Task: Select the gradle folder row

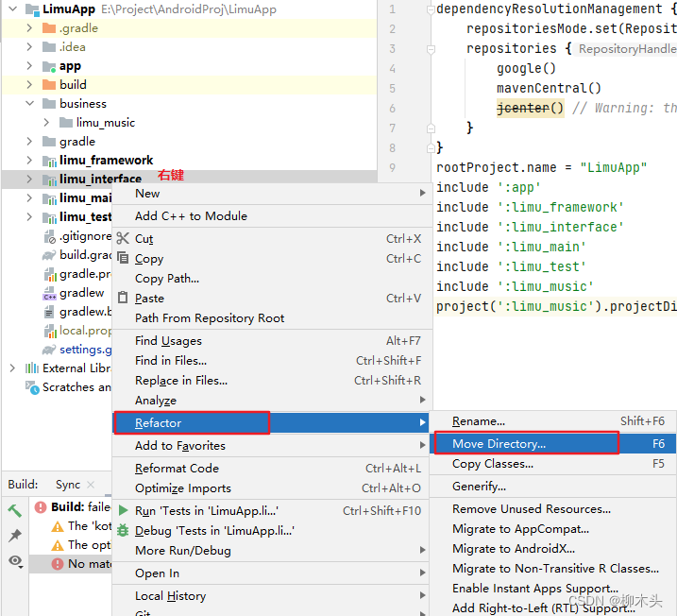Action: pos(189,142)
